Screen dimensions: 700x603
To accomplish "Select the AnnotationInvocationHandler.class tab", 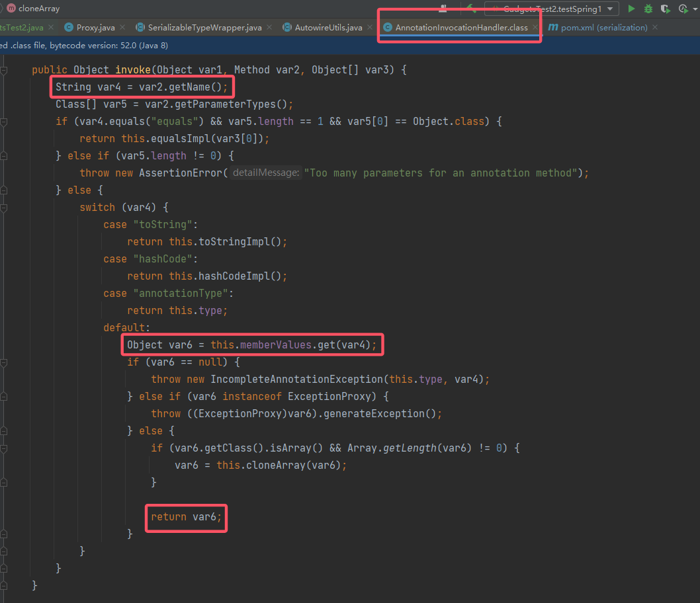I will (x=461, y=28).
